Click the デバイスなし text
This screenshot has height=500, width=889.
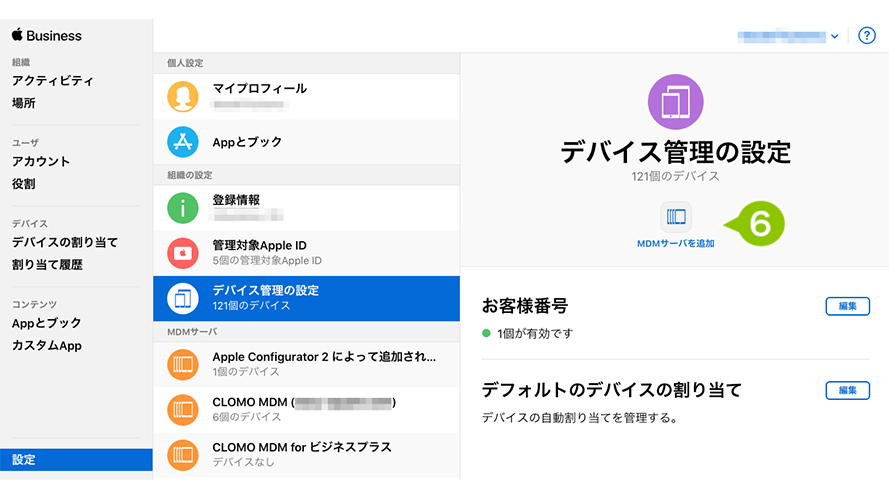[243, 462]
